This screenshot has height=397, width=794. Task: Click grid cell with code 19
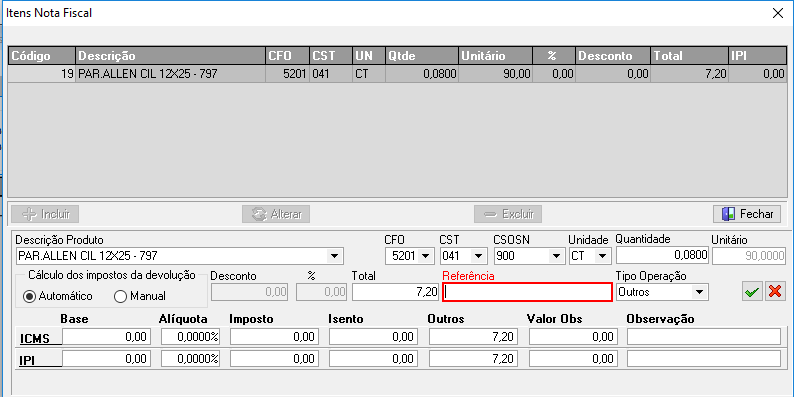(x=42, y=74)
